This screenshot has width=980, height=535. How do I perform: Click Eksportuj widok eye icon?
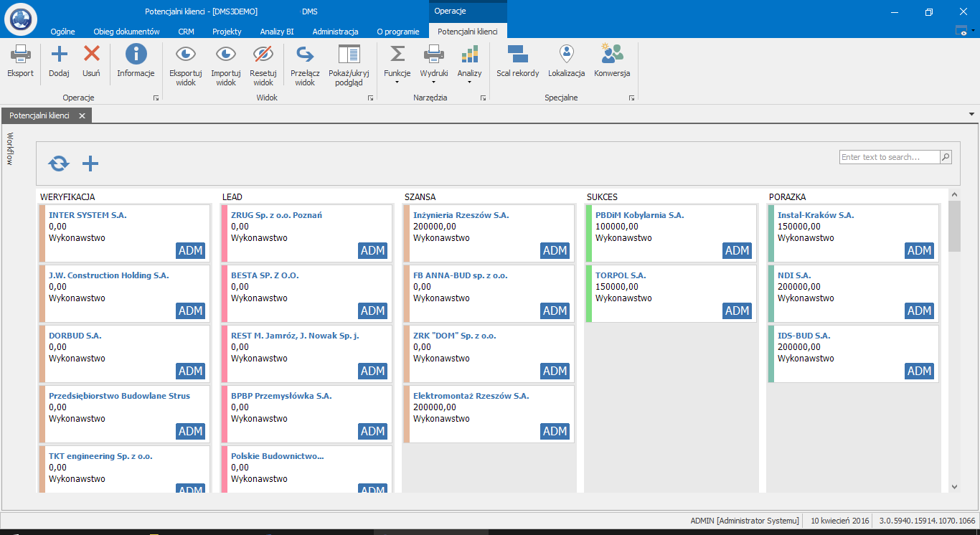186,54
